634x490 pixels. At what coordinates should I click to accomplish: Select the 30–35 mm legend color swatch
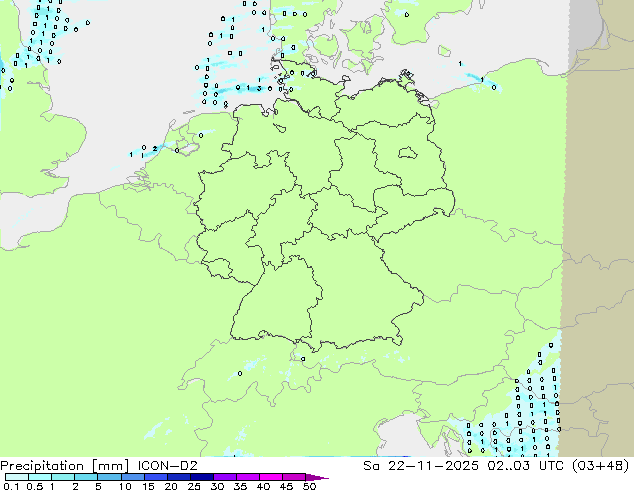click(224, 477)
